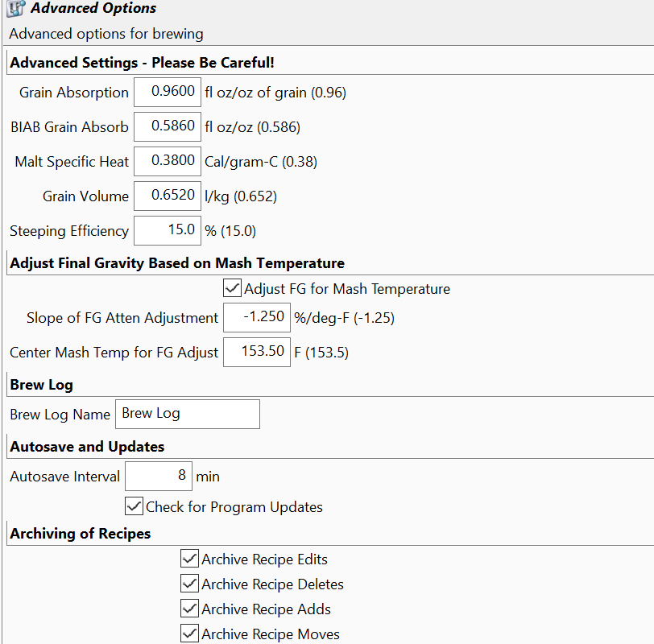
Task: Click the 'Advanced Options' title text
Action: pyautogui.click(x=93, y=8)
